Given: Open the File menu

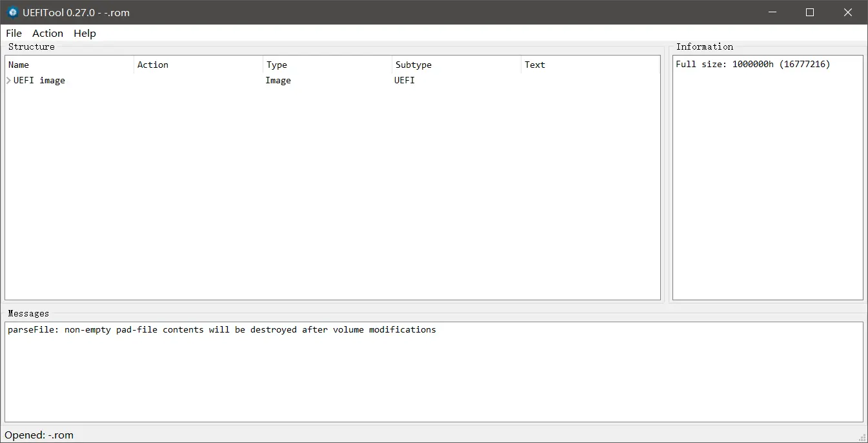Looking at the screenshot, I should (14, 34).
